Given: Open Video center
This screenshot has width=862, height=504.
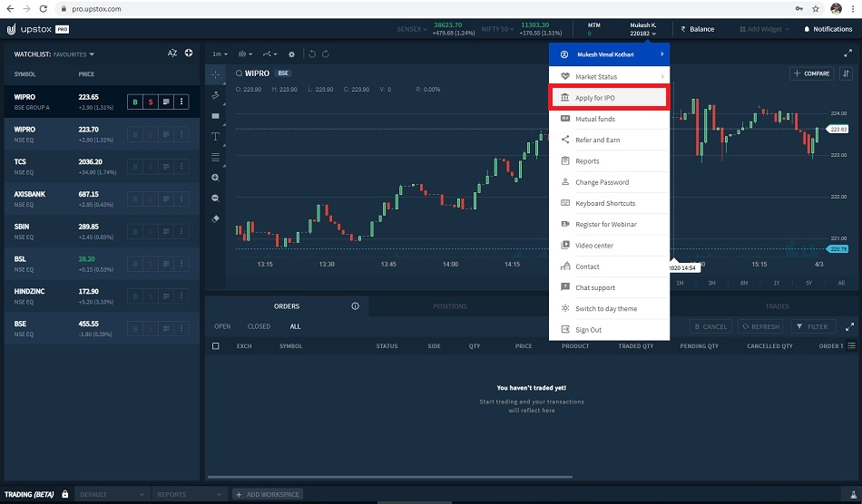Looking at the screenshot, I should [609, 246].
